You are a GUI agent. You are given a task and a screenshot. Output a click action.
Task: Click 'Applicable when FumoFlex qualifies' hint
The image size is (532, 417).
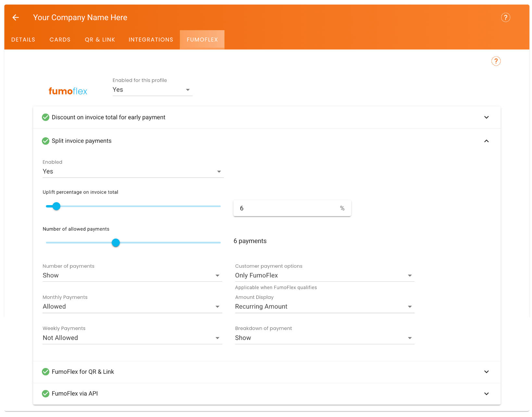click(276, 288)
